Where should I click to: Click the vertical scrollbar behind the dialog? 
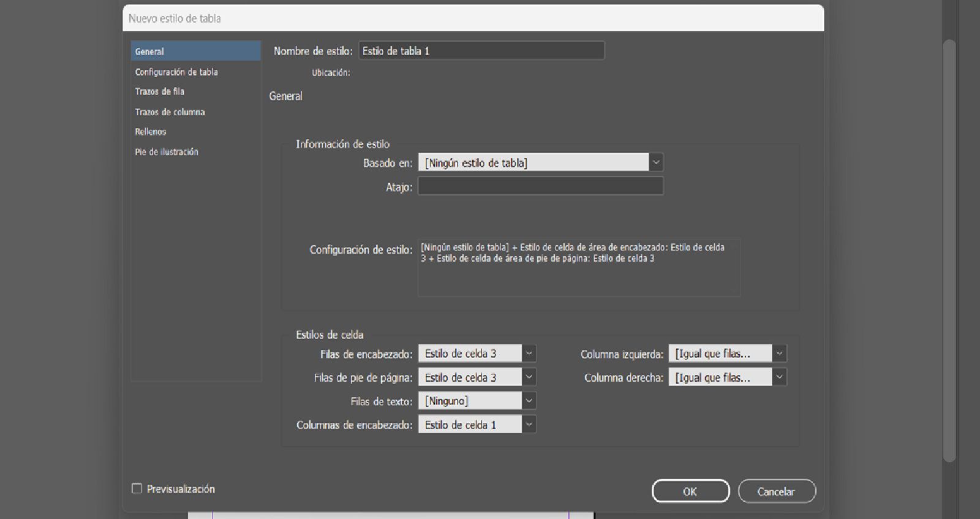pos(949,251)
